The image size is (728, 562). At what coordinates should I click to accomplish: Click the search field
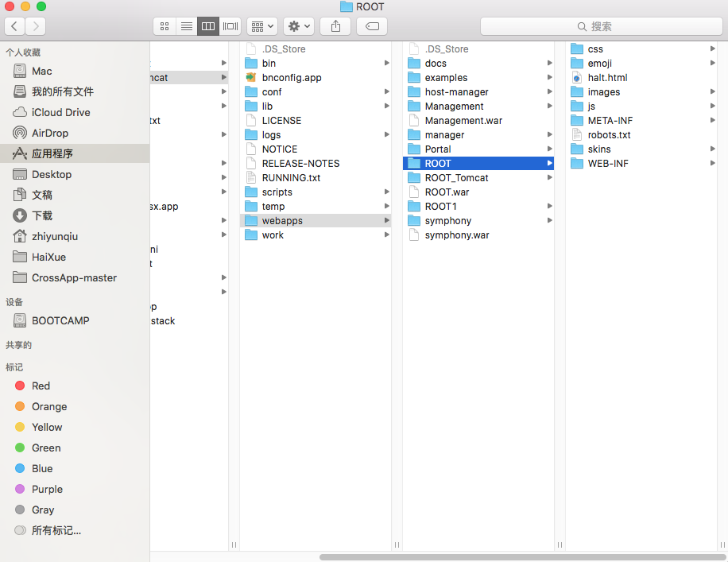click(602, 26)
